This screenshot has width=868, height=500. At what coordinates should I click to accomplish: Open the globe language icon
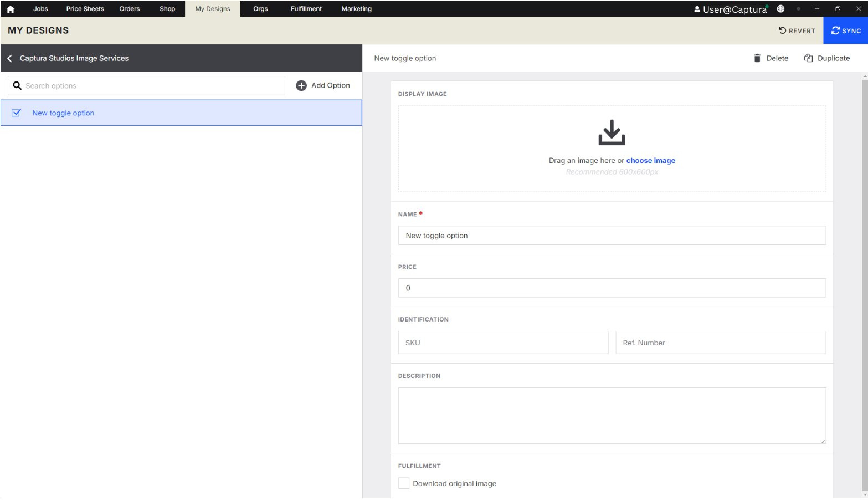780,9
